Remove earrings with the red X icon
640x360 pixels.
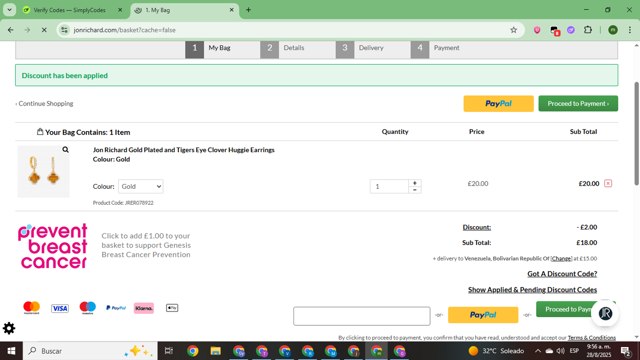(x=608, y=183)
